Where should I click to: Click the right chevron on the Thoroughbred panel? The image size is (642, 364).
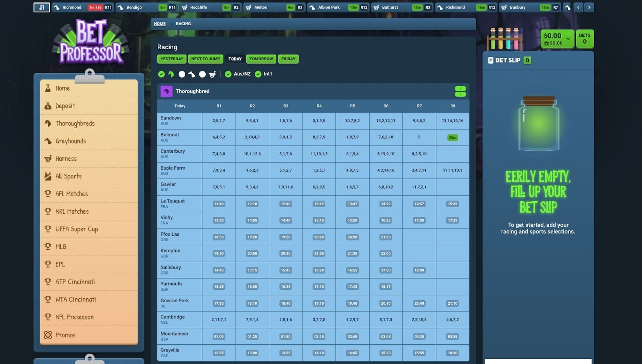click(460, 88)
